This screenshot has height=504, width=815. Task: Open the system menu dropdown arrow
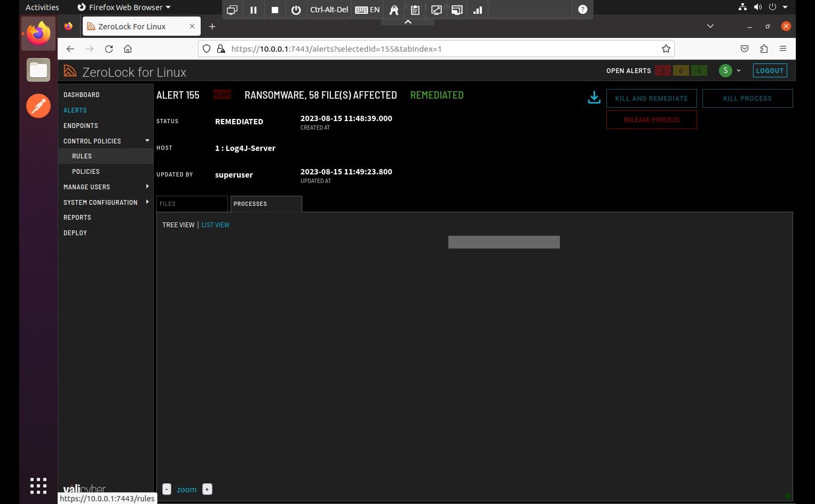[785, 7]
